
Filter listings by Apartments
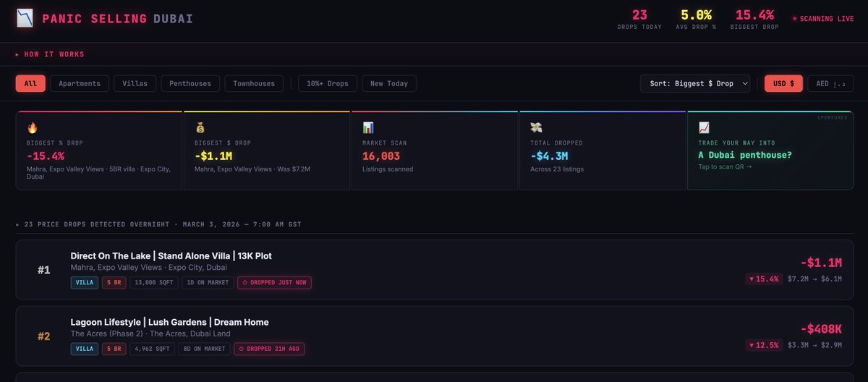click(x=80, y=83)
